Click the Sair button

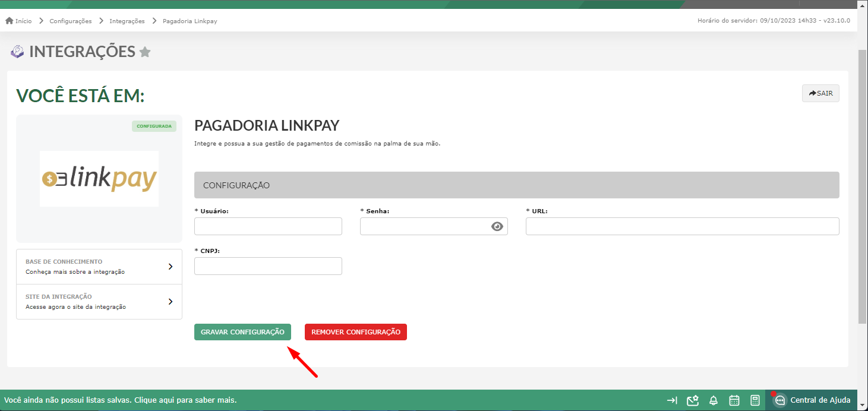coord(820,93)
